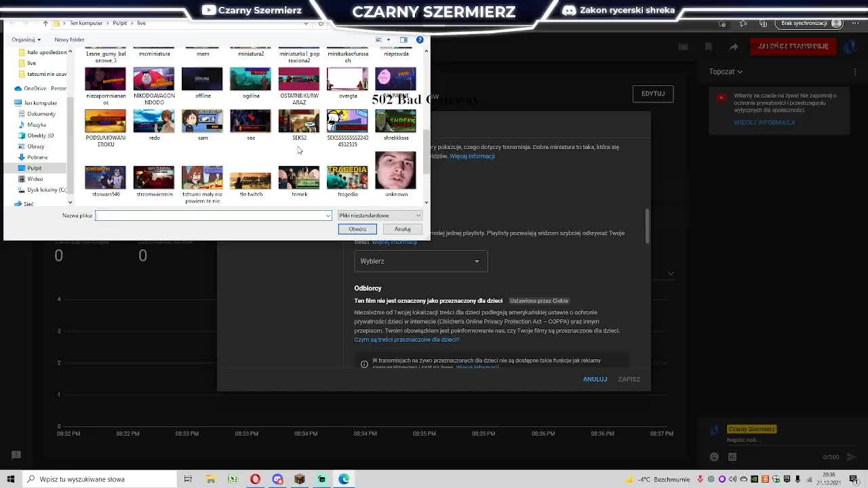
Task: Open Opera browser from the taskbar
Action: click(255, 479)
